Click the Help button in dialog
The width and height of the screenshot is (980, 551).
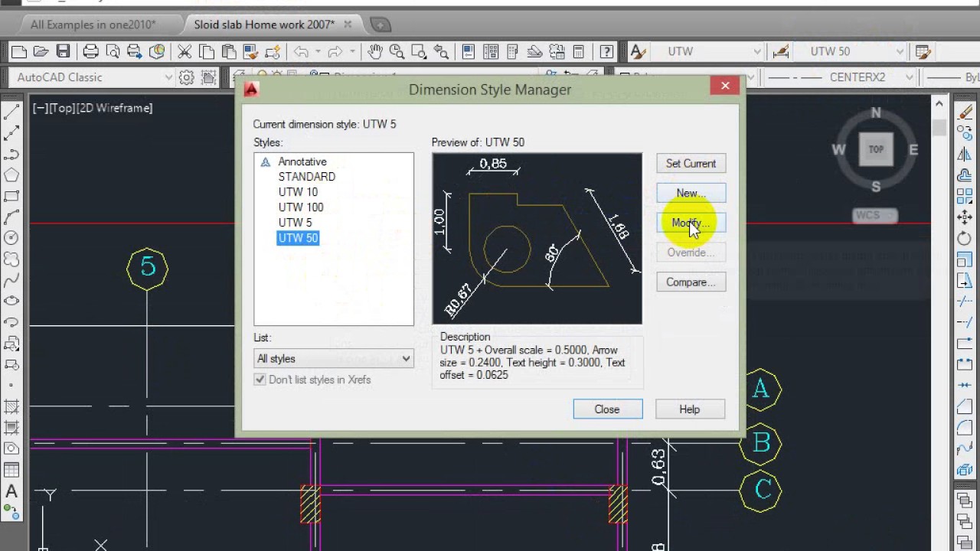click(x=690, y=409)
